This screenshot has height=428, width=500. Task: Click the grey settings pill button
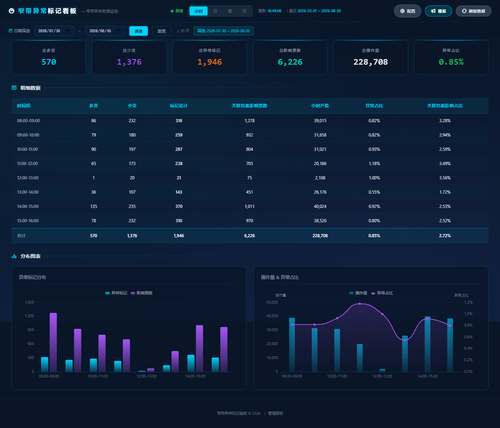point(408,11)
